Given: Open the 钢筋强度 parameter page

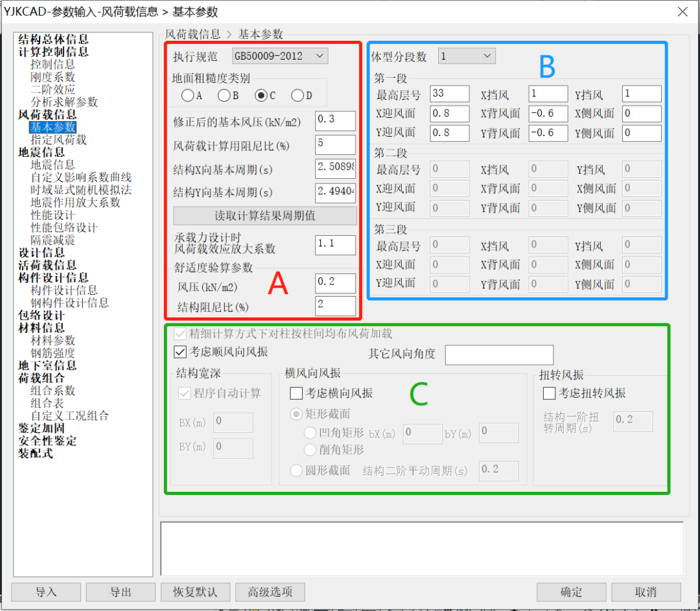Looking at the screenshot, I should [54, 352].
